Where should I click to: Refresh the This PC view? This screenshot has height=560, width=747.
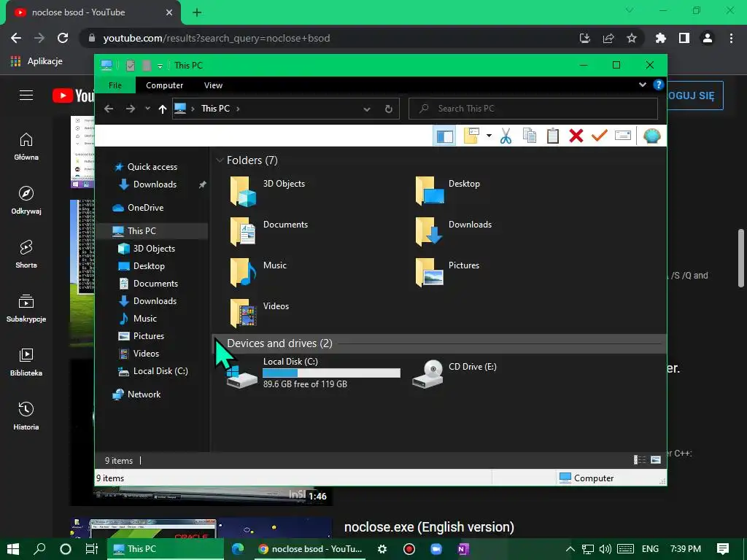tap(388, 109)
